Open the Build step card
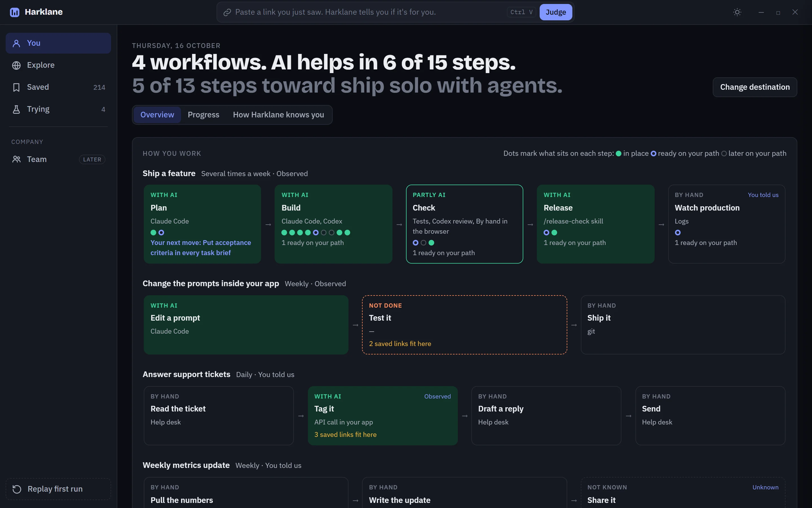 coord(333,224)
